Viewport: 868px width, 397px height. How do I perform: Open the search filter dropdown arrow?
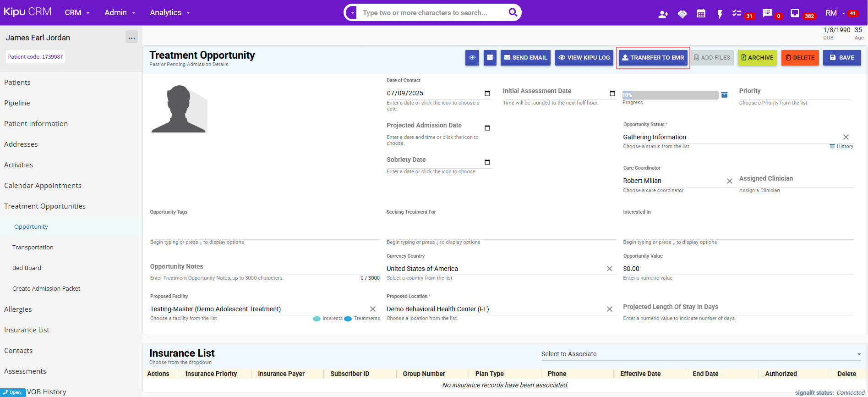pos(352,13)
